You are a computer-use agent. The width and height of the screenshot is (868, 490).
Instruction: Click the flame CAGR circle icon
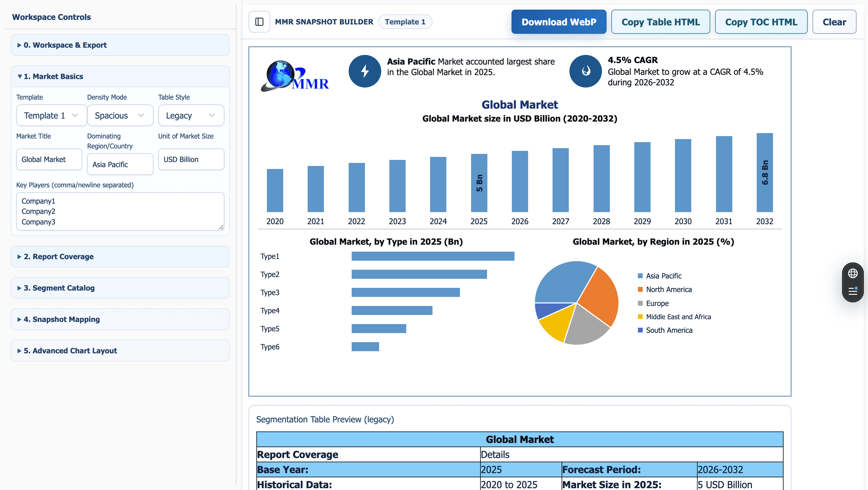click(x=586, y=71)
